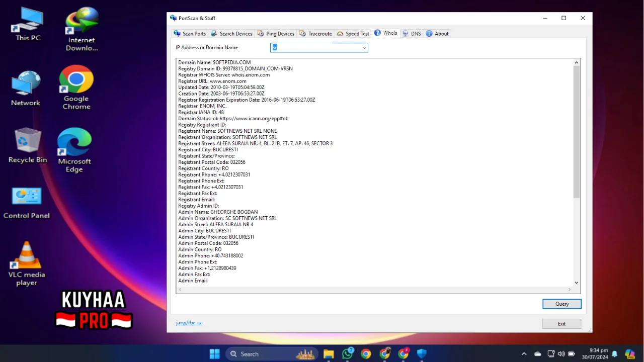
Task: Switch to the DNS tab
Action: (412, 34)
